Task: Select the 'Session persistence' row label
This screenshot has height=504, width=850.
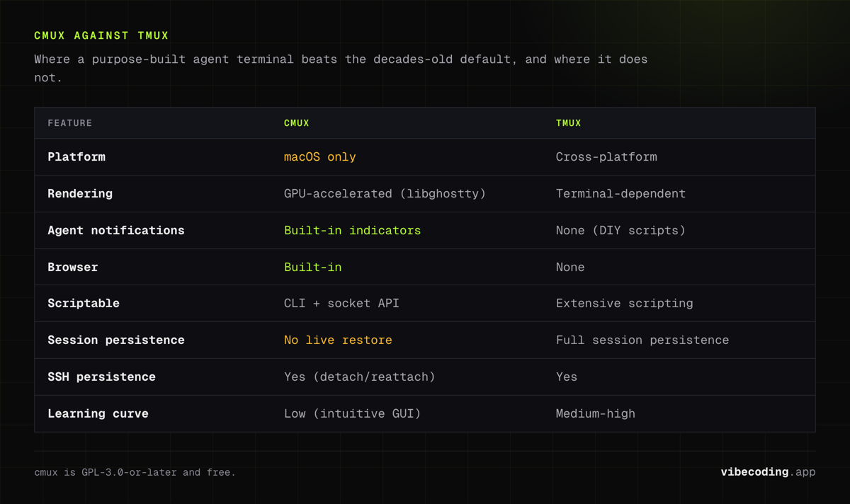Action: (x=116, y=340)
